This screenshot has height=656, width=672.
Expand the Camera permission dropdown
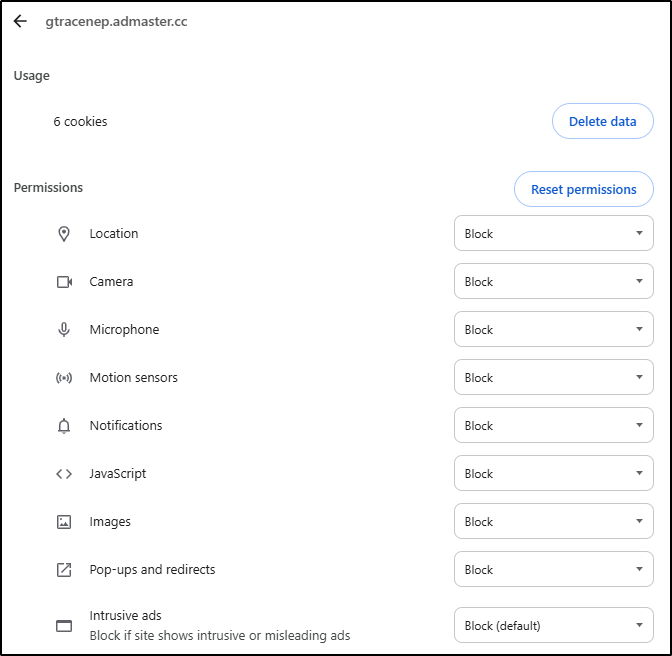(553, 282)
